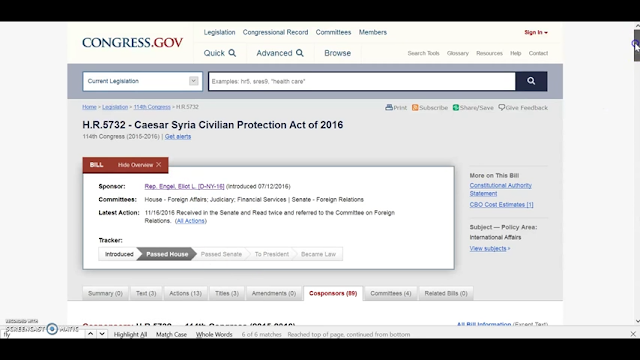Open the Members menu

click(373, 32)
